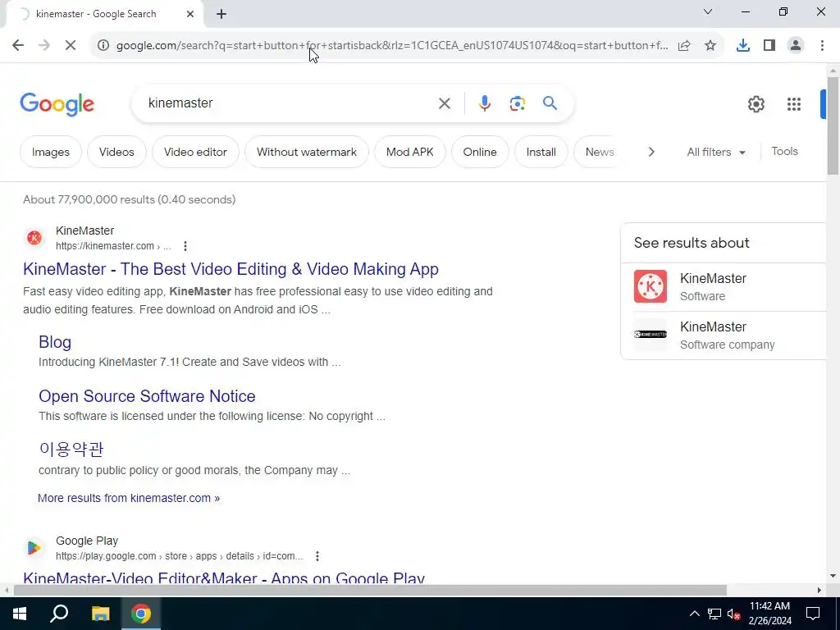Share this page icon in address bar
Image resolution: width=840 pixels, height=630 pixels.
[x=684, y=46]
